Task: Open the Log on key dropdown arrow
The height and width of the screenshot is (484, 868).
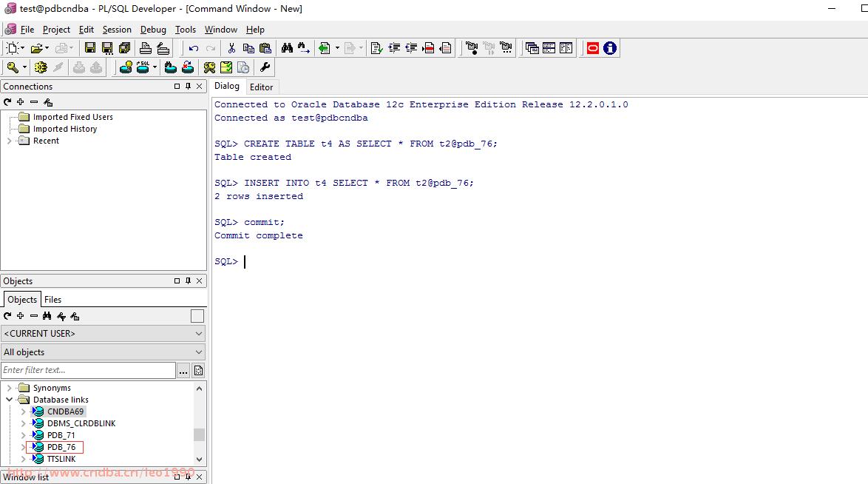Action: (24, 67)
